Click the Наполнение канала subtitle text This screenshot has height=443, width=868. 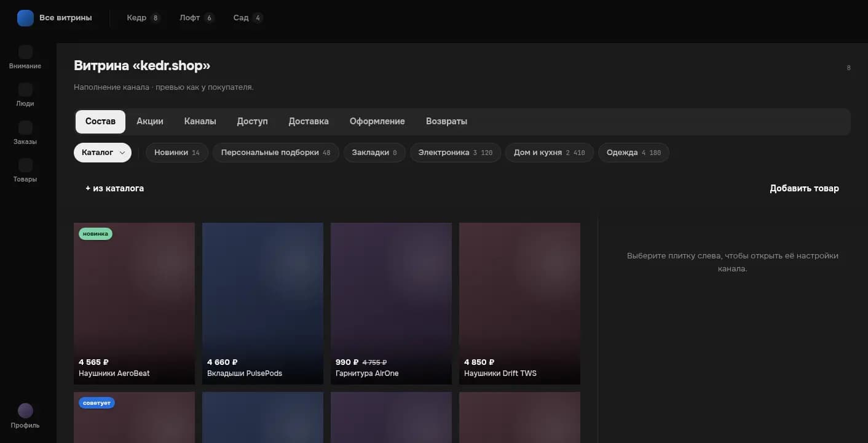coord(164,87)
